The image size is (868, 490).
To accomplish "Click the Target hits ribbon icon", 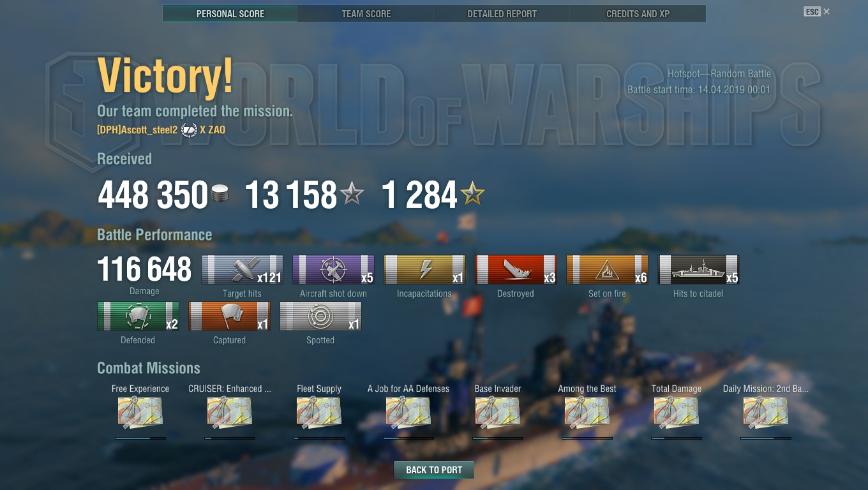I will pos(242,270).
